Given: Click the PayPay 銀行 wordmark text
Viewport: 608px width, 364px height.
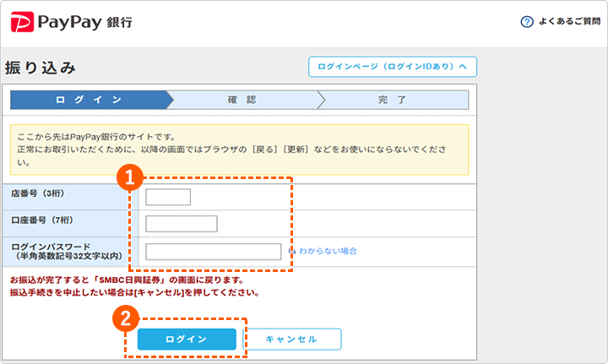Looking at the screenshot, I should (x=85, y=22).
